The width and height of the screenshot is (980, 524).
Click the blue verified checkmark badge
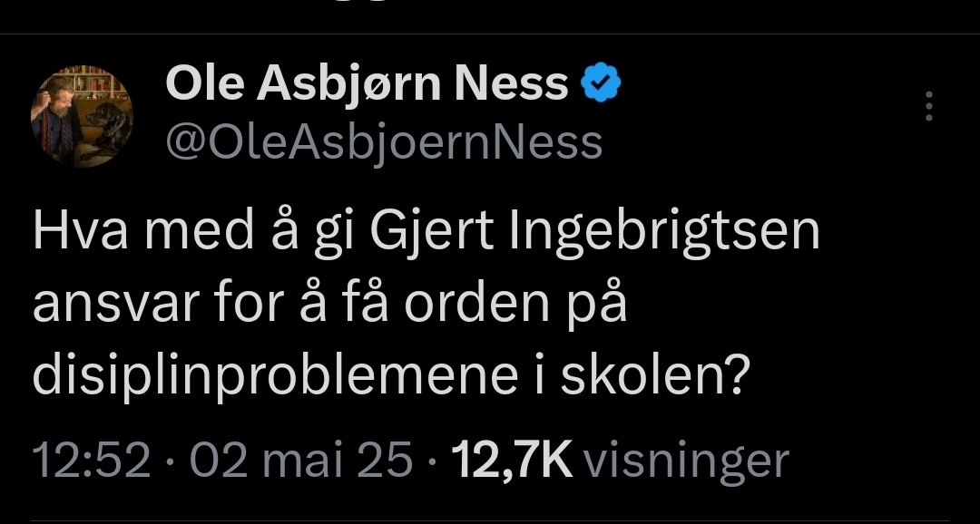pyautogui.click(x=601, y=85)
